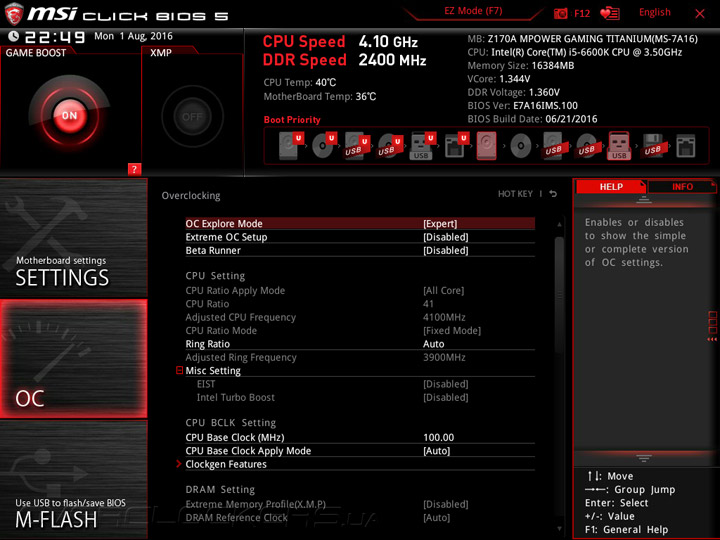Click DRAM Reference Clock [Auto] row
The width and height of the screenshot is (720, 540).
click(x=360, y=518)
